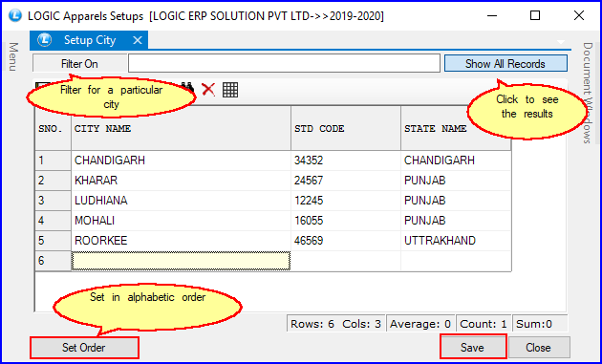This screenshot has width=602, height=364.
Task: Click the STD CODE column header
Action: coord(346,128)
